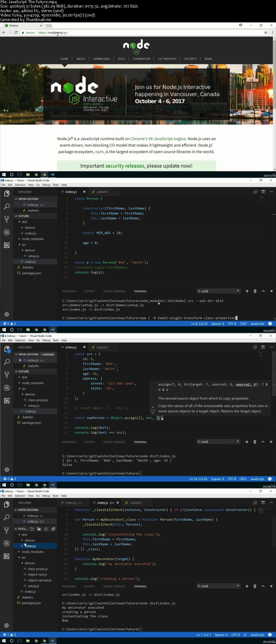Follow the Chrome's V8 JavaScript engine link

tap(158, 139)
